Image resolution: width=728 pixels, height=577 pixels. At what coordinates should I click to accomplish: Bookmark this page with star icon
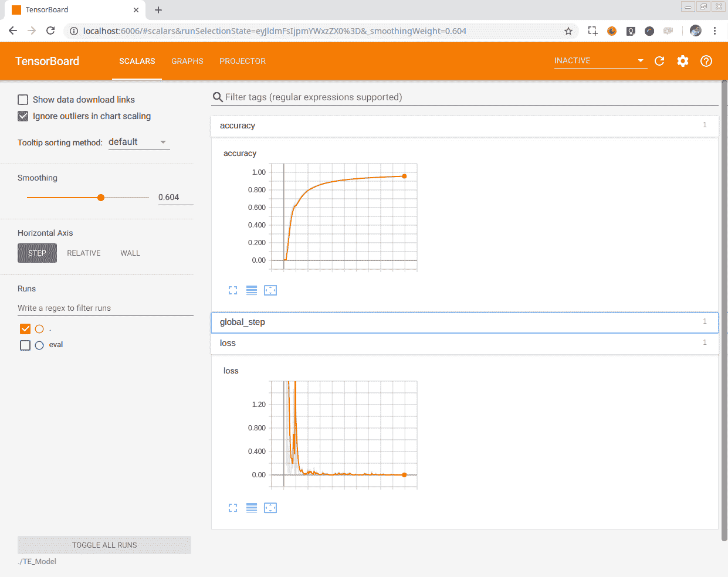tap(568, 31)
